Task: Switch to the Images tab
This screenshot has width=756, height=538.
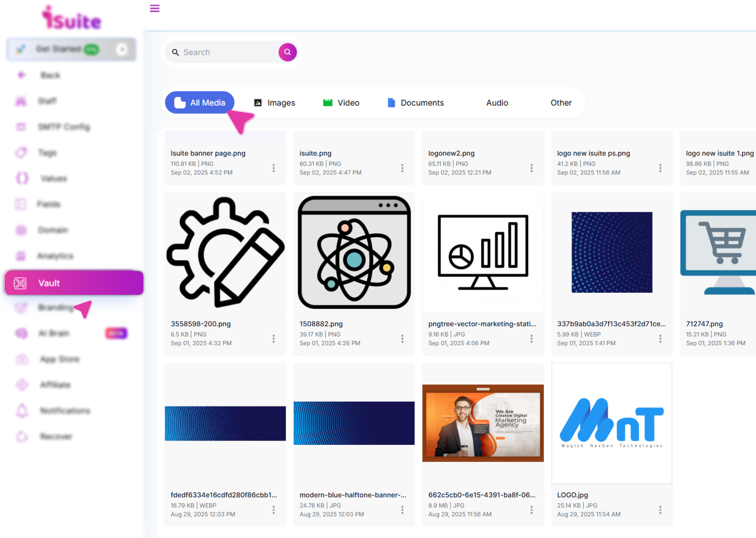Action: click(275, 103)
